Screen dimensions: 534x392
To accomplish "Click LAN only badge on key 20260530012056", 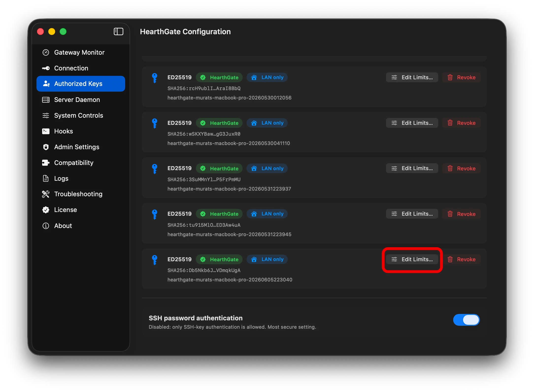I will tap(267, 77).
